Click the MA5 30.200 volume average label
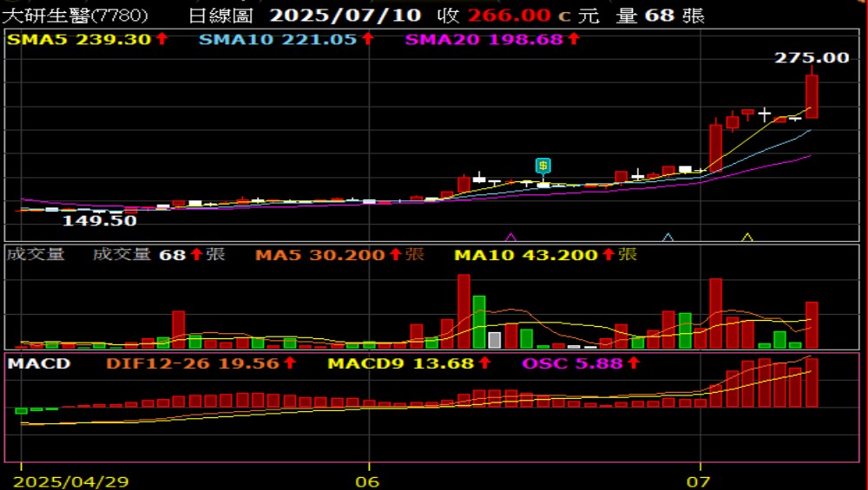This screenshot has height=490, width=868. pos(320,254)
